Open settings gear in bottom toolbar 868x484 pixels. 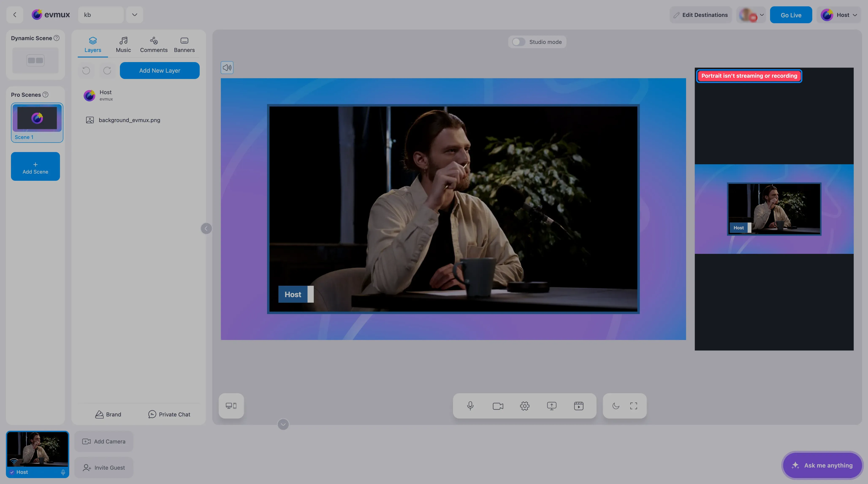coord(525,406)
